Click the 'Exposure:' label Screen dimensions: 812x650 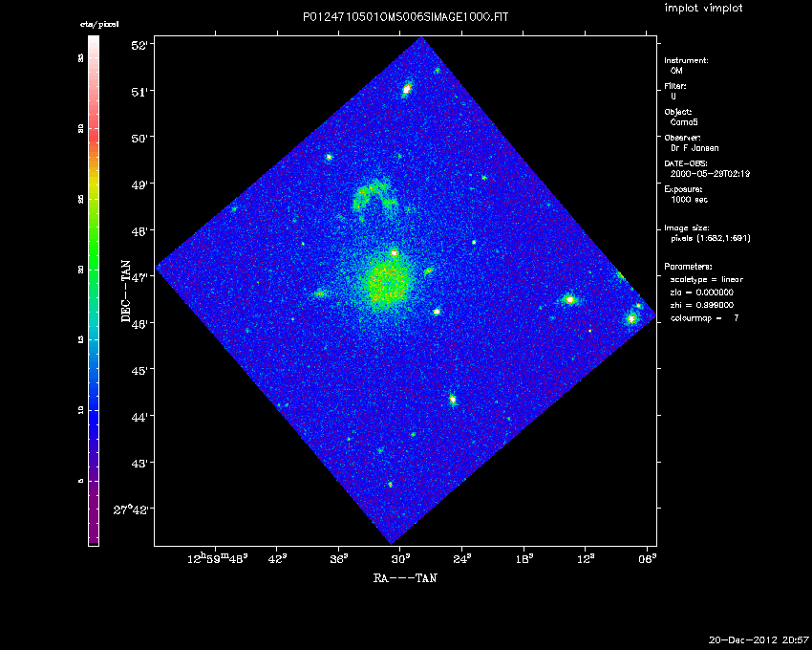point(683,189)
